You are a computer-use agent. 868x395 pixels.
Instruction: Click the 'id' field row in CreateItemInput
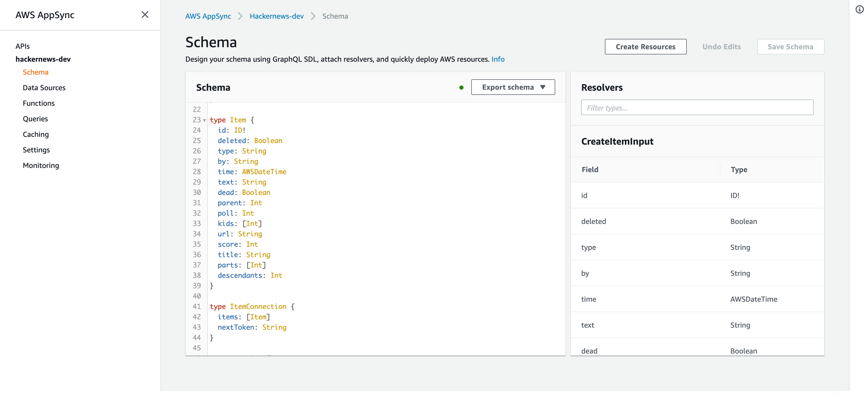[x=697, y=195]
